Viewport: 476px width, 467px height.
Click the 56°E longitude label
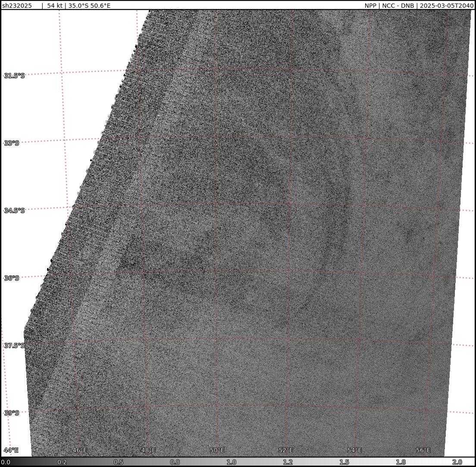pyautogui.click(x=423, y=450)
